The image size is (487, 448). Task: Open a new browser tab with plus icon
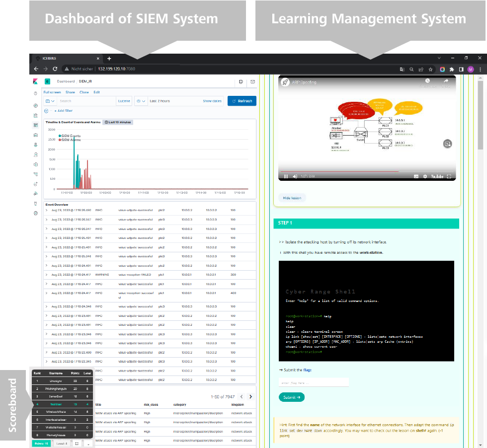tap(109, 59)
